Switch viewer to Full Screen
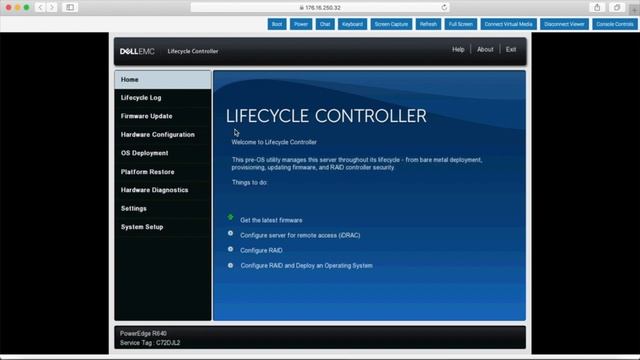Screen dimensions: 640x360 460,24
